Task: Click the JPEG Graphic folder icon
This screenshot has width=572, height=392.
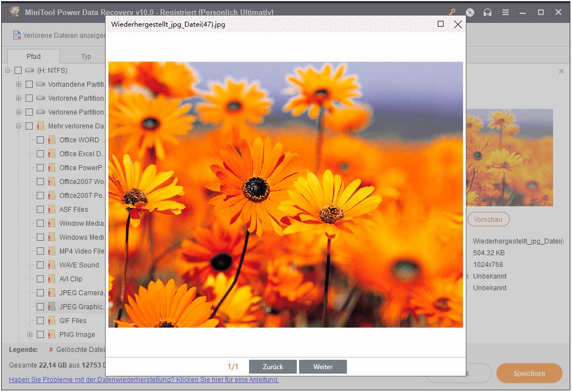Action: (52, 307)
